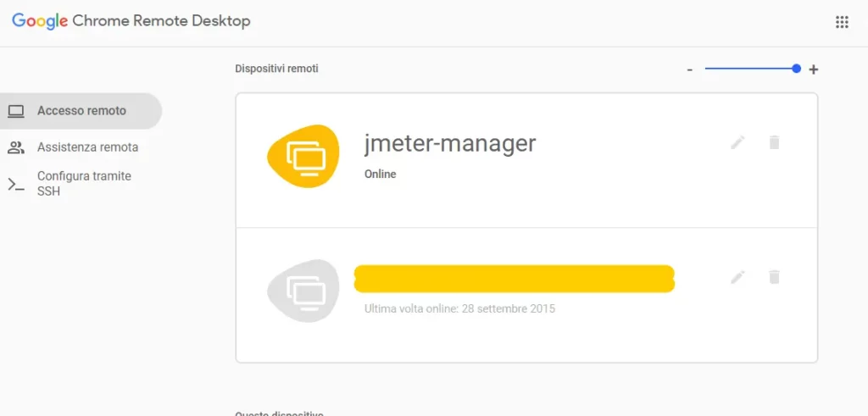
Task: Open the Google apps grid menu
Action: click(x=842, y=22)
